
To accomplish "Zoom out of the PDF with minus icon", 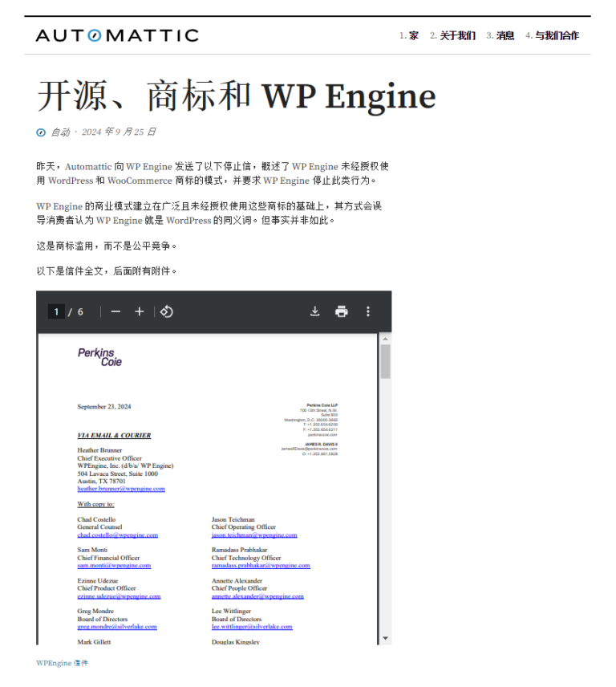I will pyautogui.click(x=115, y=311).
